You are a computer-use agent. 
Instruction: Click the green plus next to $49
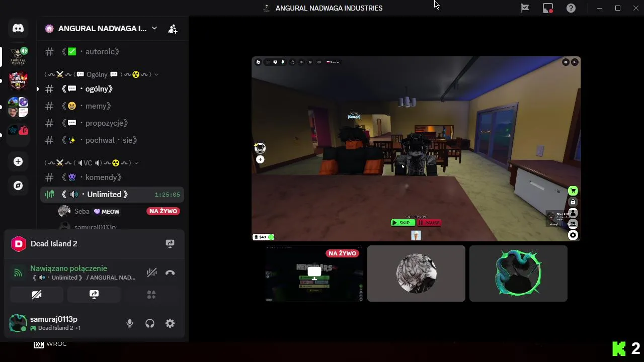pos(271,237)
